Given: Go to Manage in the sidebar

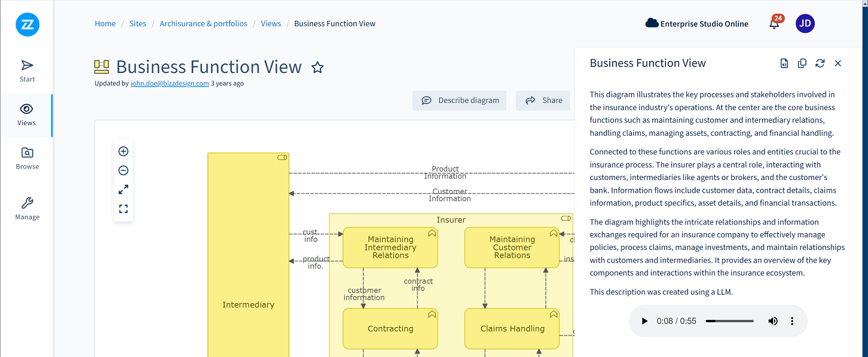Looking at the screenshot, I should [27, 209].
